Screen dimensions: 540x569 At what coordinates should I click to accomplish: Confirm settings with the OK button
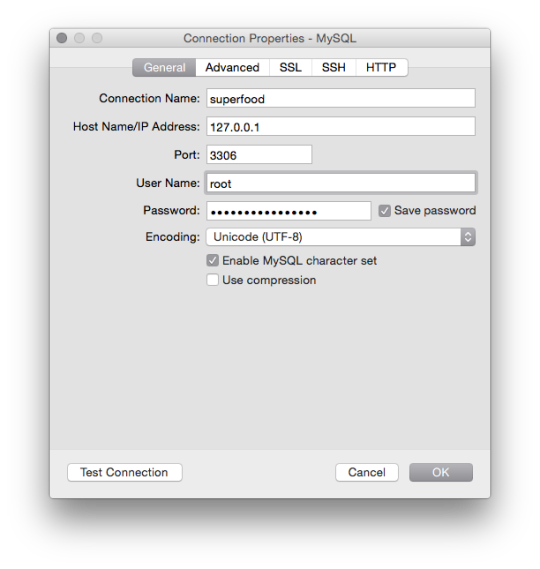(441, 472)
